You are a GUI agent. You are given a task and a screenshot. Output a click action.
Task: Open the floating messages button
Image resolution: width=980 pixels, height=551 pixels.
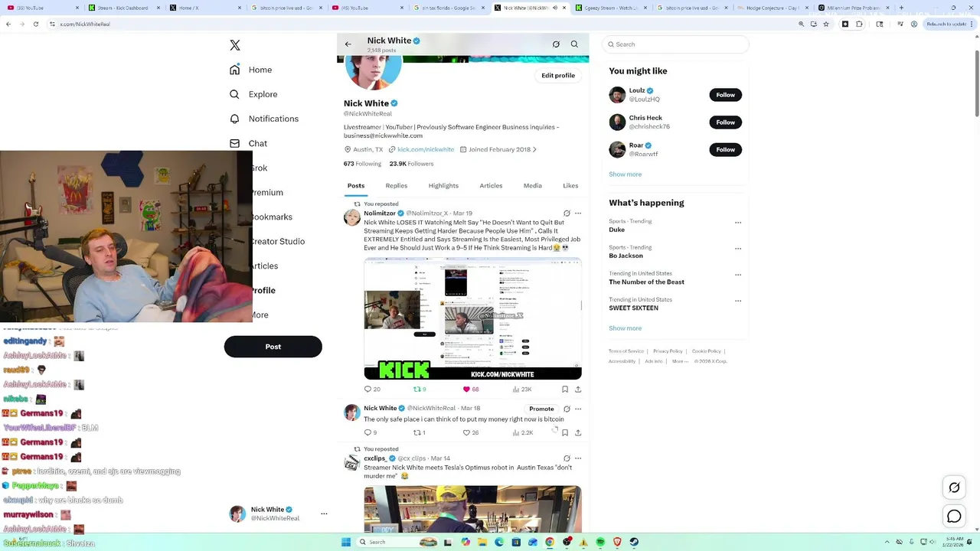(954, 517)
